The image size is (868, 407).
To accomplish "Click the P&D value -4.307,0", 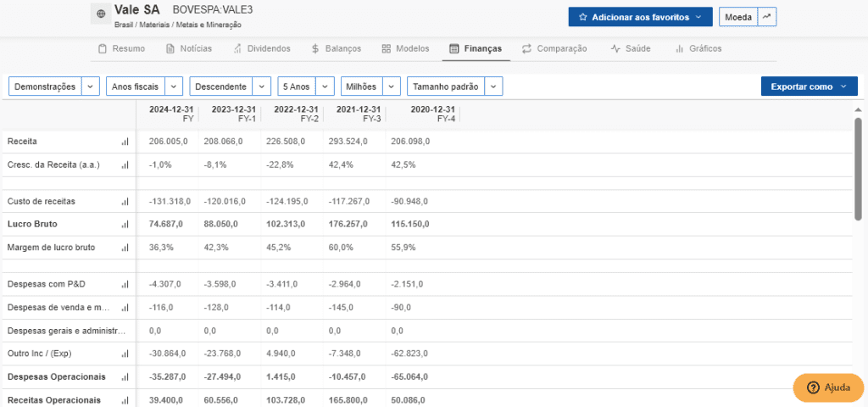I will point(165,284).
